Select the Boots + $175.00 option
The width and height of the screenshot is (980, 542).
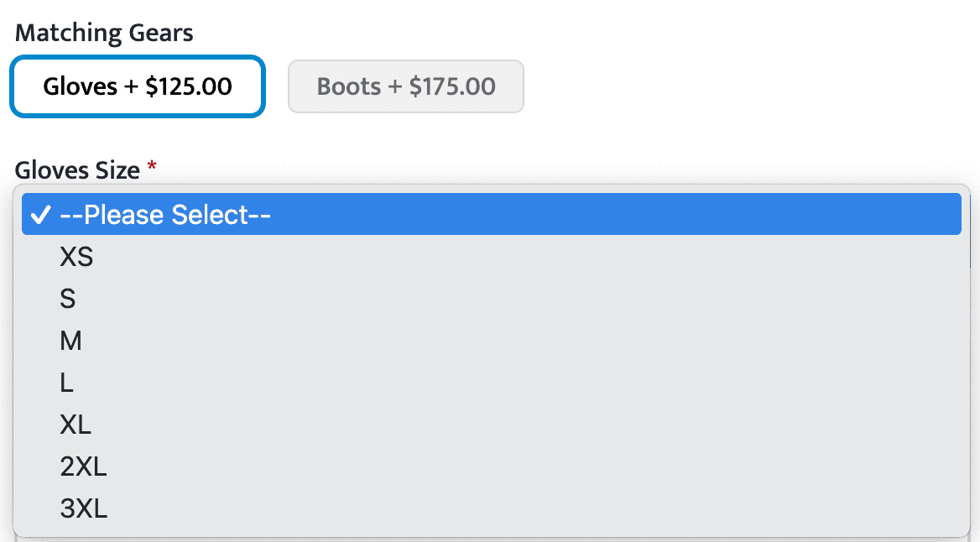[x=406, y=86]
